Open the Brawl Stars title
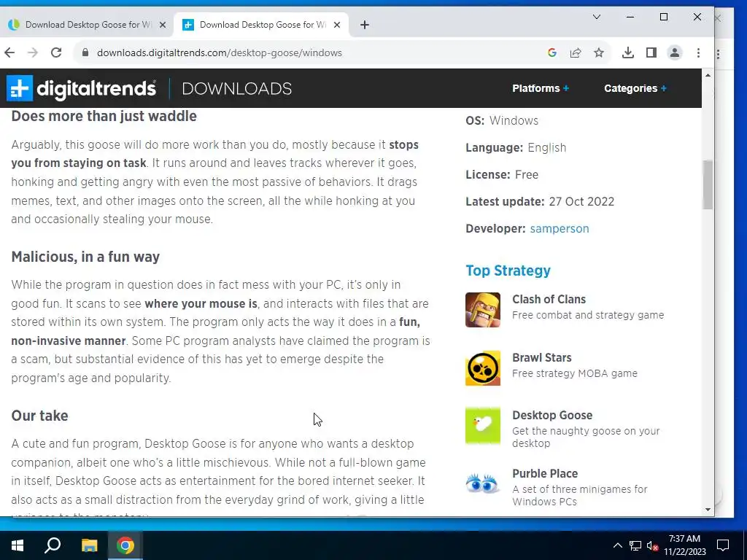Image resolution: width=747 pixels, height=560 pixels. [542, 357]
